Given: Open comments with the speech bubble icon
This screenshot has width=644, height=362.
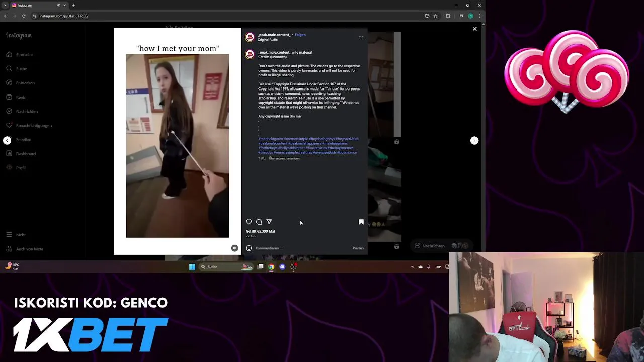Looking at the screenshot, I should pos(259,222).
